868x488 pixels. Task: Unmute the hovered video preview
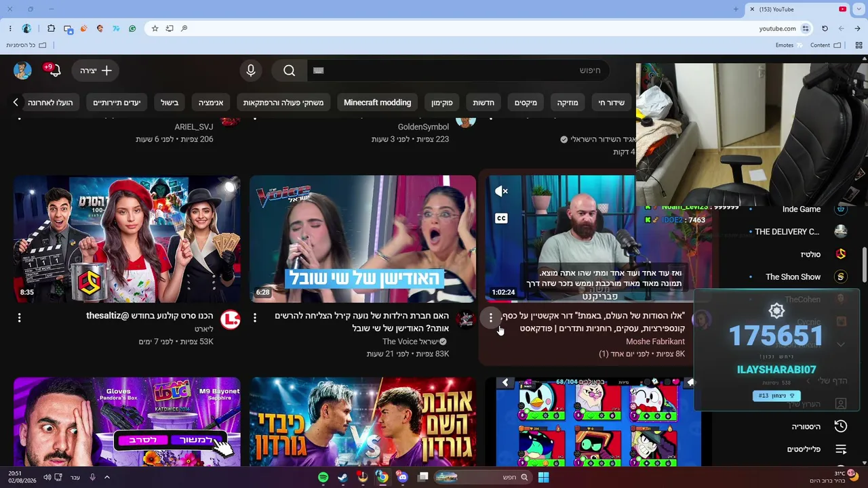(x=501, y=192)
